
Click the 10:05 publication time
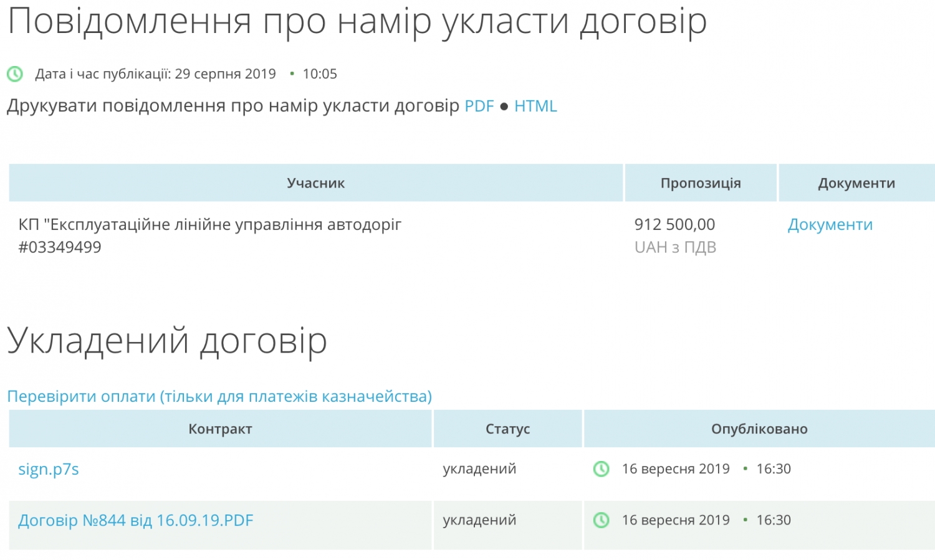pyautogui.click(x=320, y=74)
